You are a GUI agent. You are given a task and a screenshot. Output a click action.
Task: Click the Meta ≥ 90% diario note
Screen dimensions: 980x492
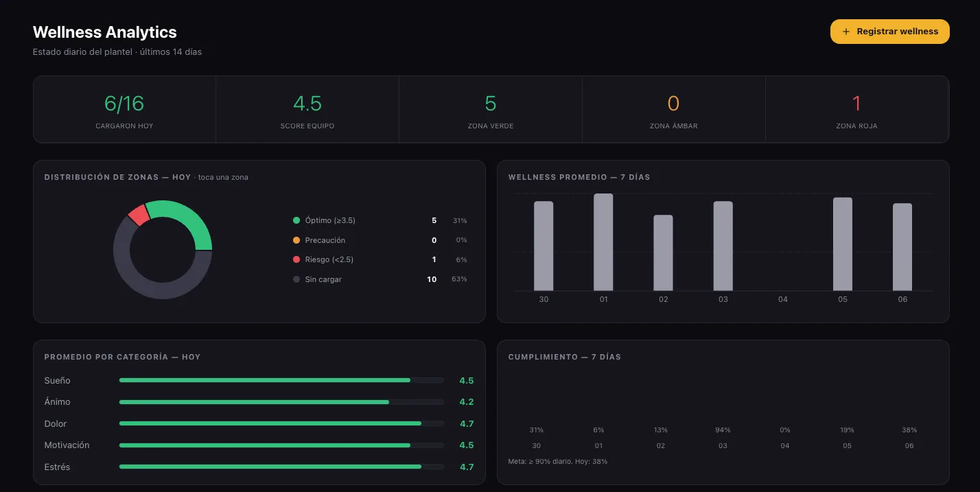point(558,461)
